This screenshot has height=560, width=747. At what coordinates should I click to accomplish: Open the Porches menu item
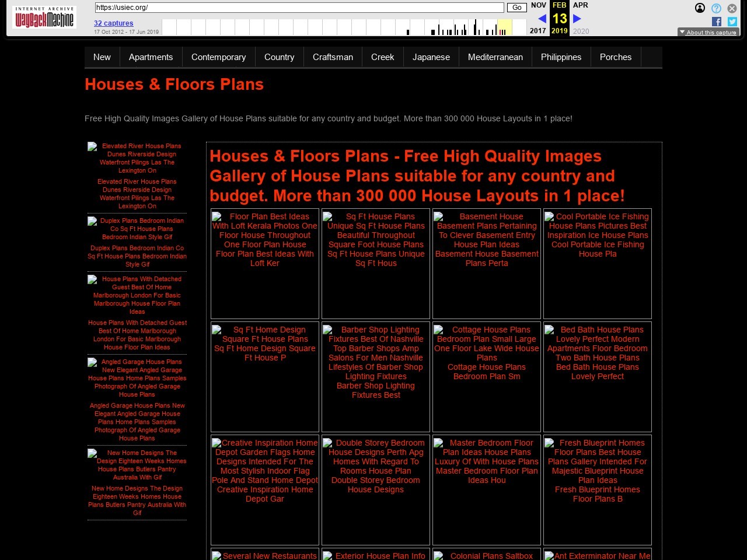coord(615,57)
